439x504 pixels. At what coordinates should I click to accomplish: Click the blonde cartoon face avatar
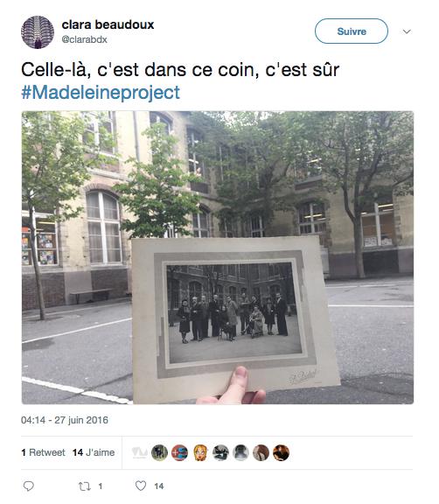[200, 452]
